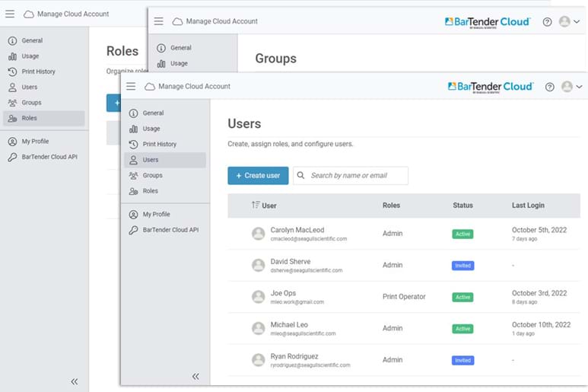The image size is (588, 392).
Task: Select Print History in the front sidebar
Action: point(159,144)
